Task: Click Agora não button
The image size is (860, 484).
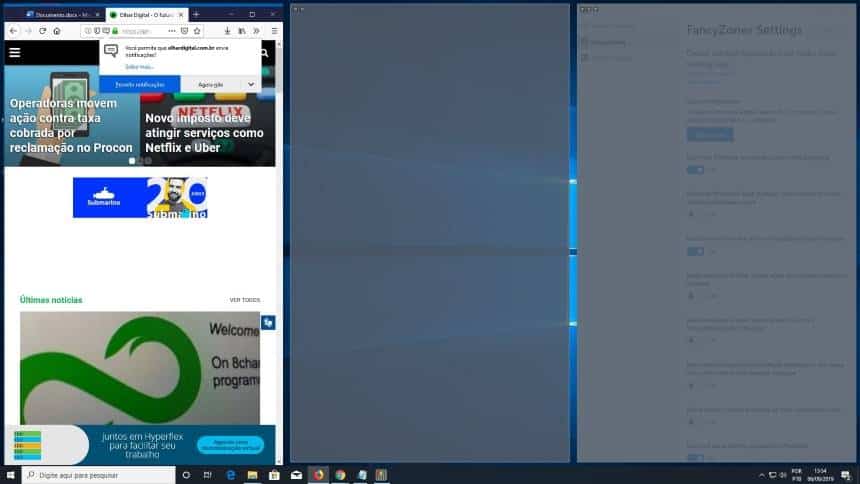Action: (211, 85)
